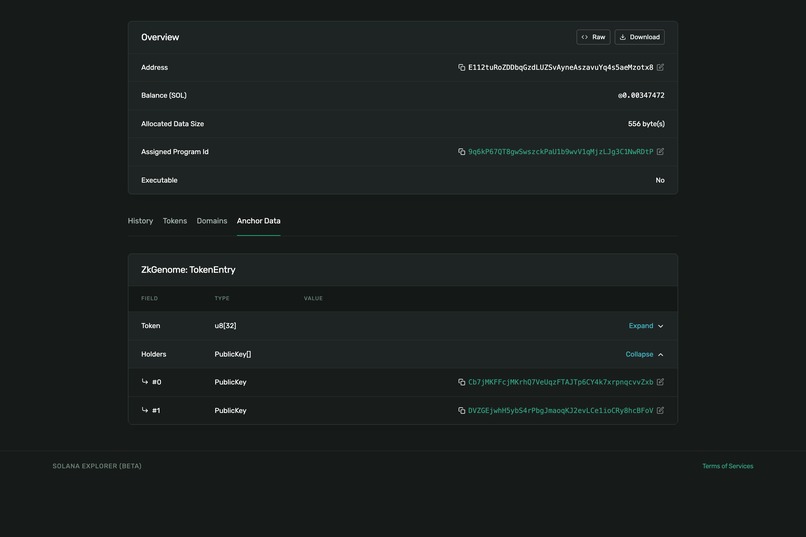
Task: Click edit icon next to Assigned Program Id
Action: coord(660,152)
